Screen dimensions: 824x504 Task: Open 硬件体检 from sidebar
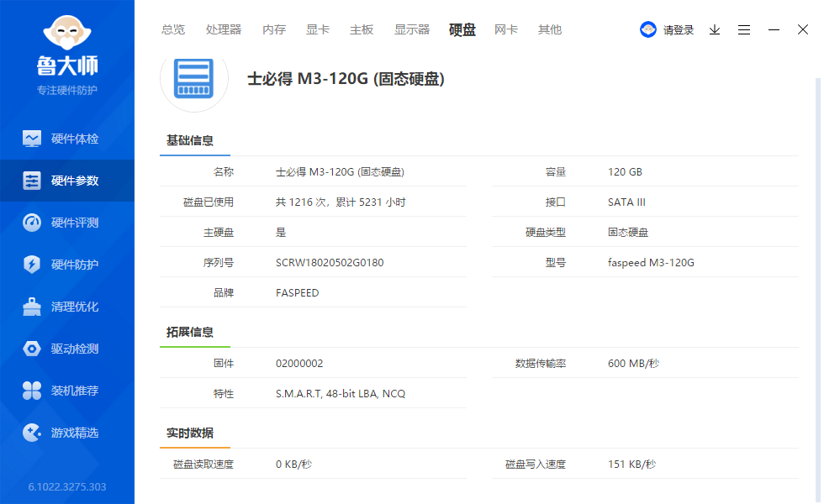tap(67, 139)
